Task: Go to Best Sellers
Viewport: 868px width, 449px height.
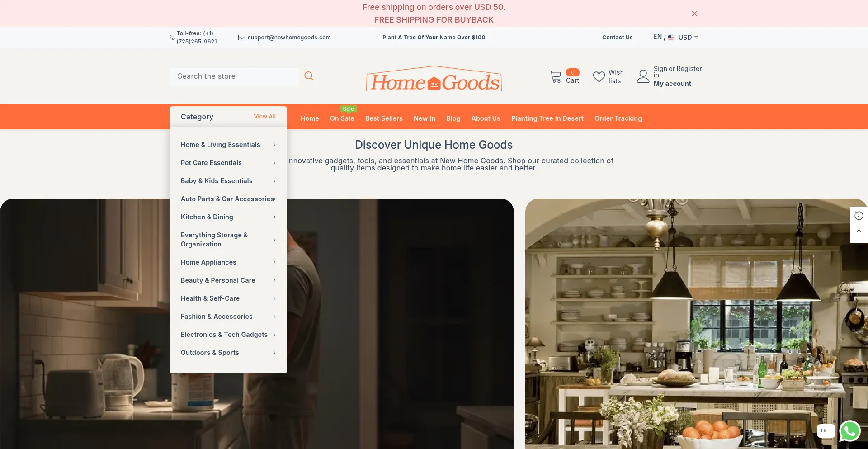Action: pos(384,118)
